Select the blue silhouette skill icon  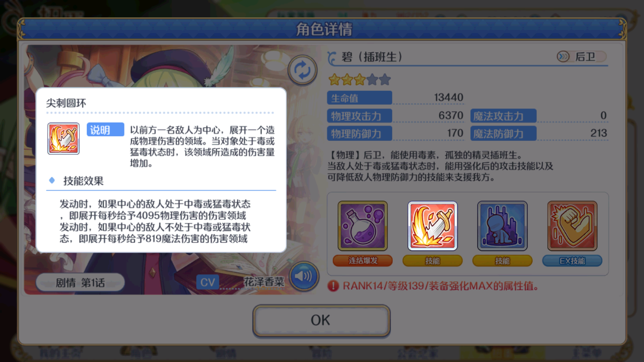point(502,226)
